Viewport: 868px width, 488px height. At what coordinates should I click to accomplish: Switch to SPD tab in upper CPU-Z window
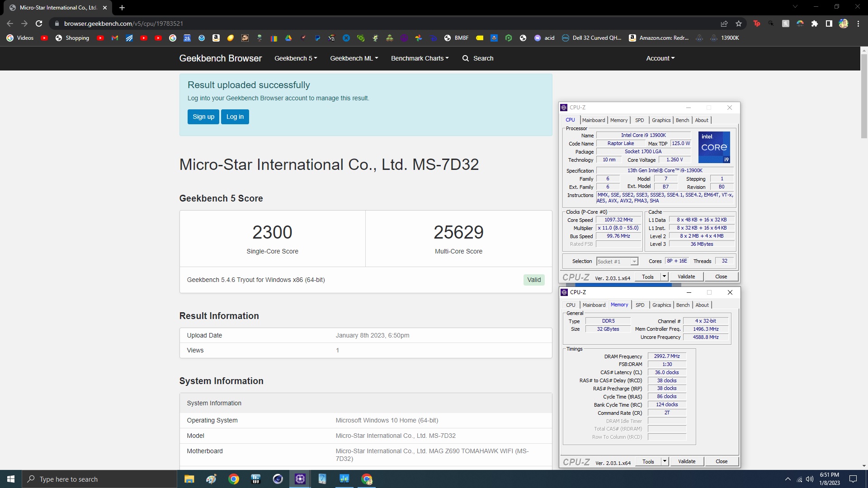pyautogui.click(x=639, y=120)
